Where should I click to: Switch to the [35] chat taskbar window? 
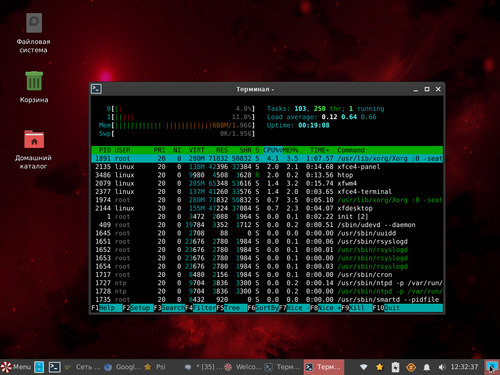(203, 367)
